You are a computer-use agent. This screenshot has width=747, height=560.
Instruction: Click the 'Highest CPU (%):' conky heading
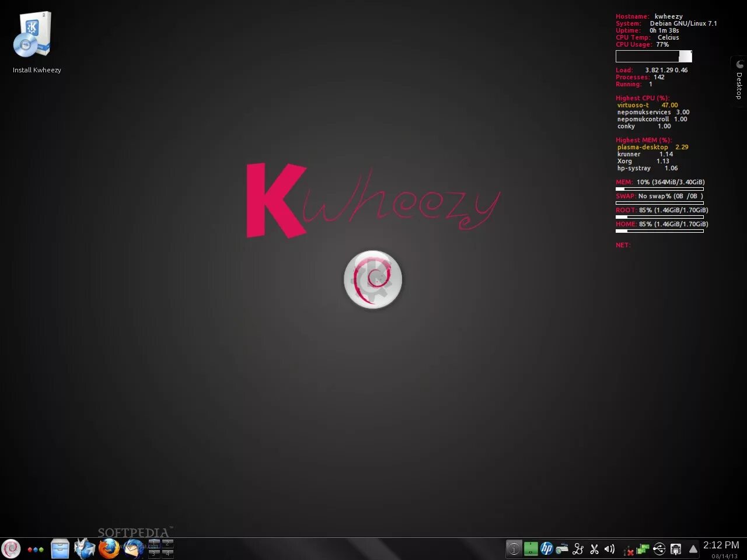[x=643, y=98]
